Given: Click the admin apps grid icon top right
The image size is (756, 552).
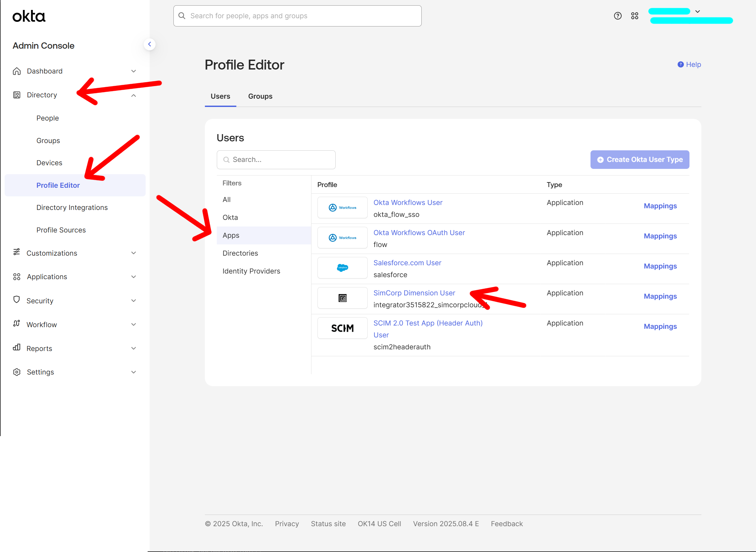Looking at the screenshot, I should (635, 16).
